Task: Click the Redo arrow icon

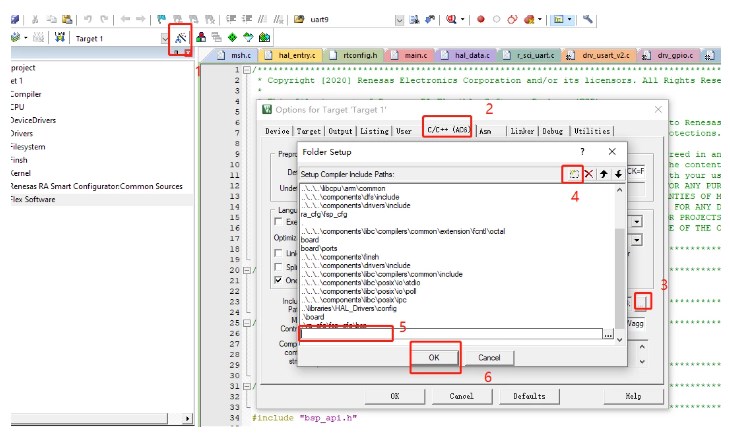Action: point(104,19)
